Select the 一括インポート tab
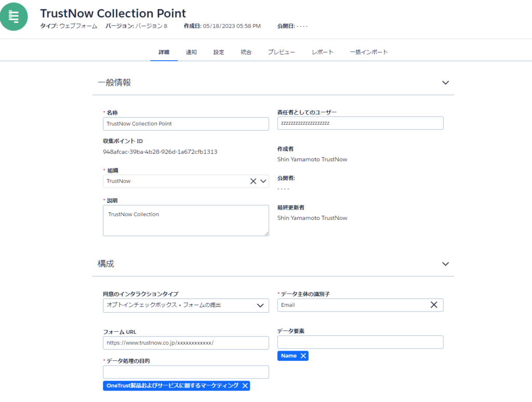Image resolution: width=532 pixels, height=402 pixels. [x=369, y=52]
